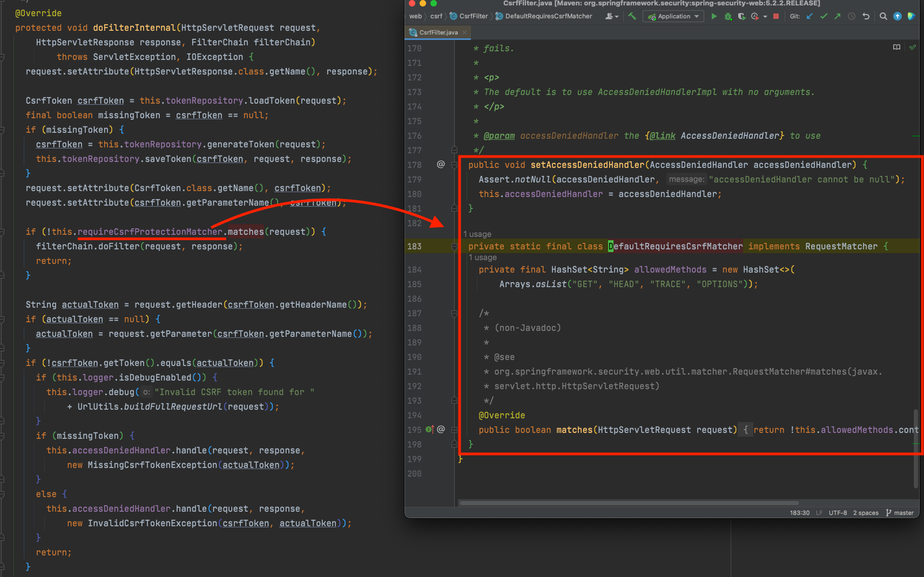This screenshot has width=924, height=577.
Task: Click the Build project hammer icon
Action: (632, 16)
